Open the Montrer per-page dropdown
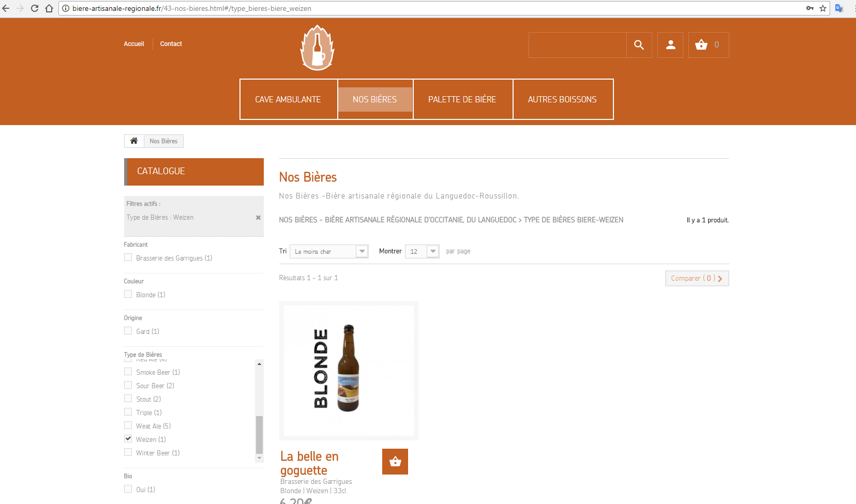Screen dimensions: 856x504 422,251
